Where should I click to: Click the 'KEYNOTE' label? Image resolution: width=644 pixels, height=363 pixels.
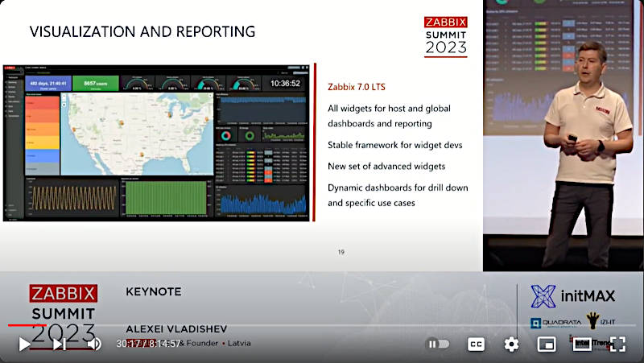(x=154, y=291)
